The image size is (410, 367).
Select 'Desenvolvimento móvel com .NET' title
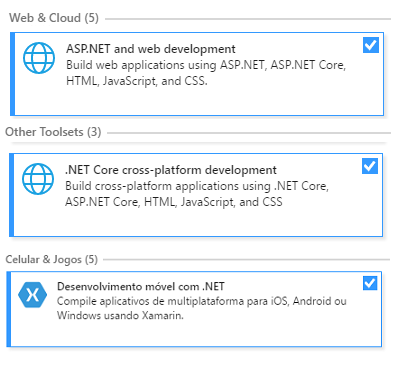[141, 286]
